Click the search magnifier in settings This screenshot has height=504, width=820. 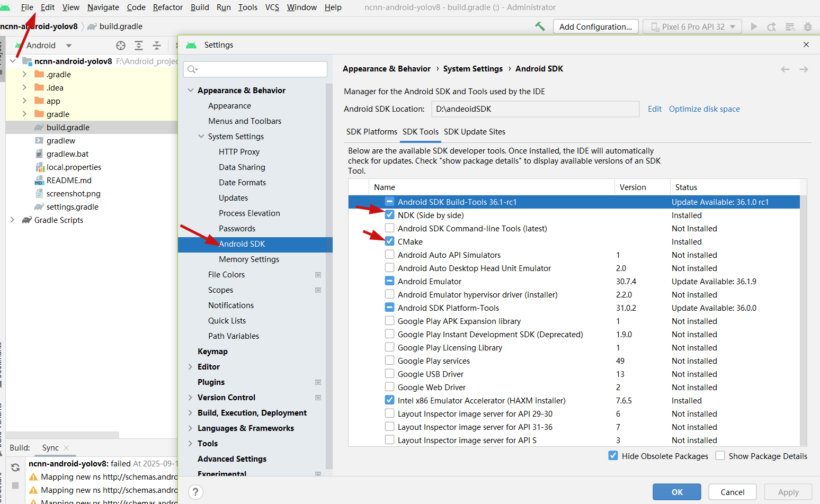[x=192, y=69]
